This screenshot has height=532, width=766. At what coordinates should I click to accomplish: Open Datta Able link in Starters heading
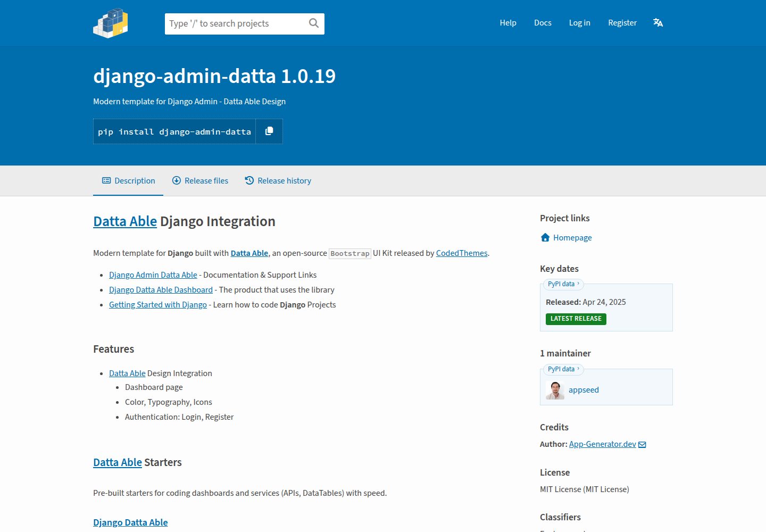pyautogui.click(x=118, y=462)
